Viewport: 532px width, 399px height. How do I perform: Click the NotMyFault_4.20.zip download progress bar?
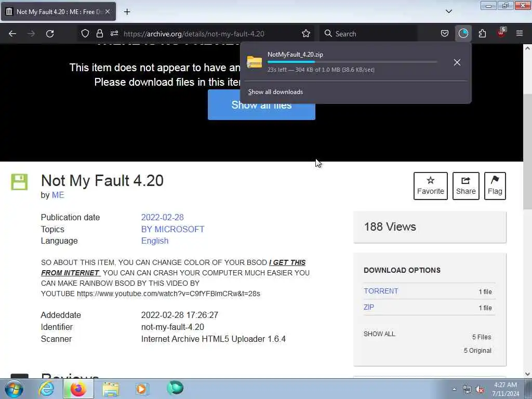click(352, 62)
